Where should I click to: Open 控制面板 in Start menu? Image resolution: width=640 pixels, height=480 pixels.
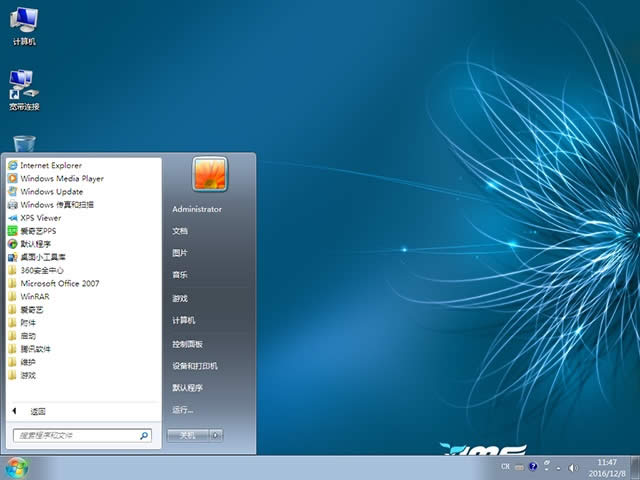187,343
